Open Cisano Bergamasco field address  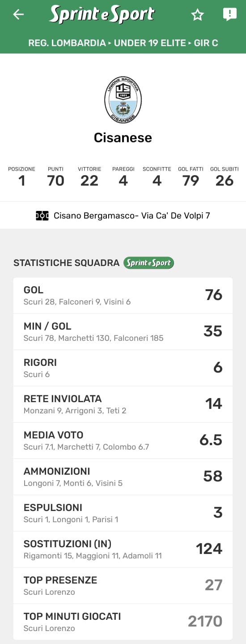(131, 216)
